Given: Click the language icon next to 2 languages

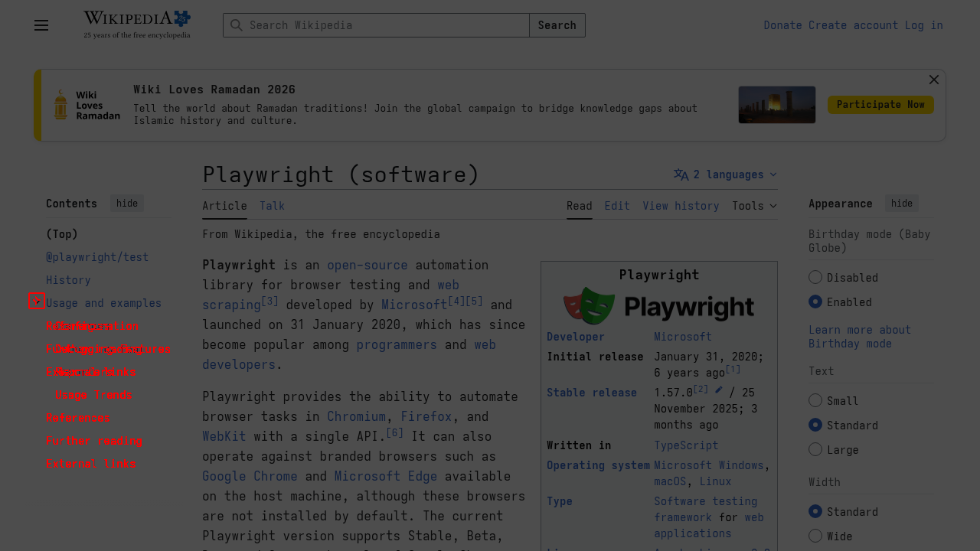Looking at the screenshot, I should click(681, 174).
